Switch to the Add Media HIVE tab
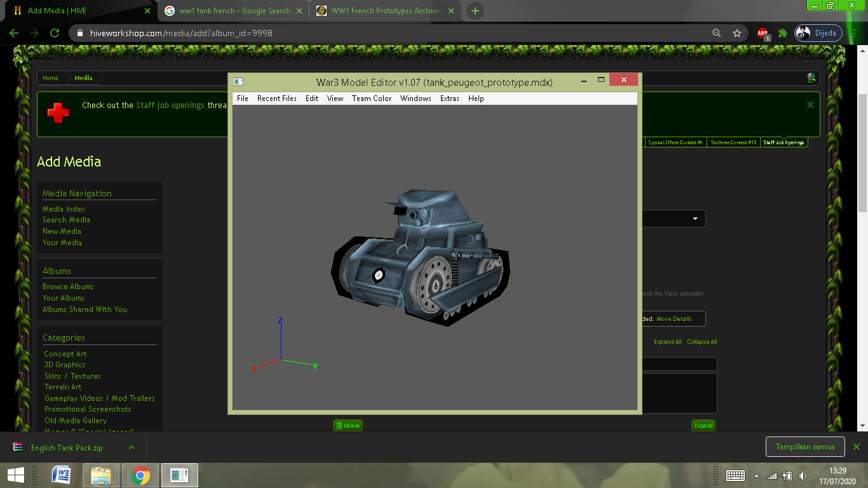 click(x=81, y=11)
